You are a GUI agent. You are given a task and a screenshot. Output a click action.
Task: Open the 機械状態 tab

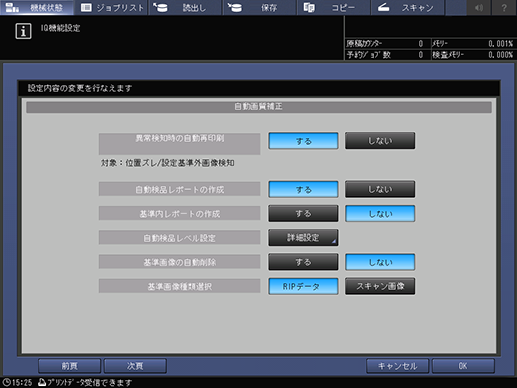point(37,7)
